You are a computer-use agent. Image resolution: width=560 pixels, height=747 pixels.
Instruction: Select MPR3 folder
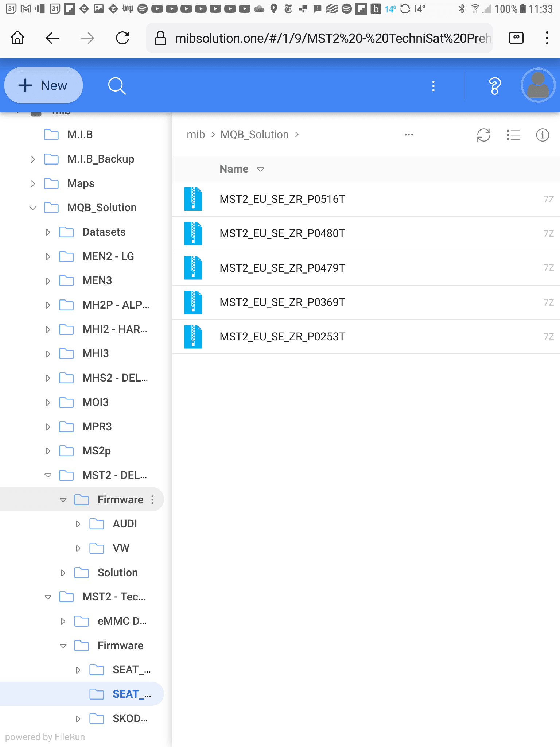[97, 427]
